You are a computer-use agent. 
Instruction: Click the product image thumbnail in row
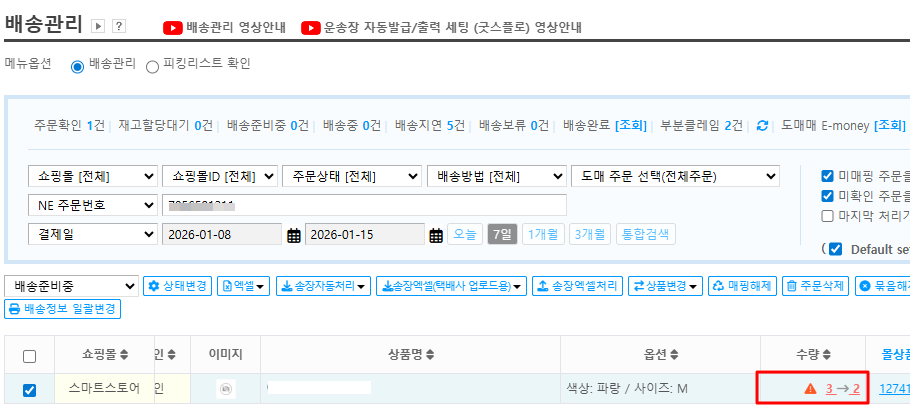click(x=226, y=389)
